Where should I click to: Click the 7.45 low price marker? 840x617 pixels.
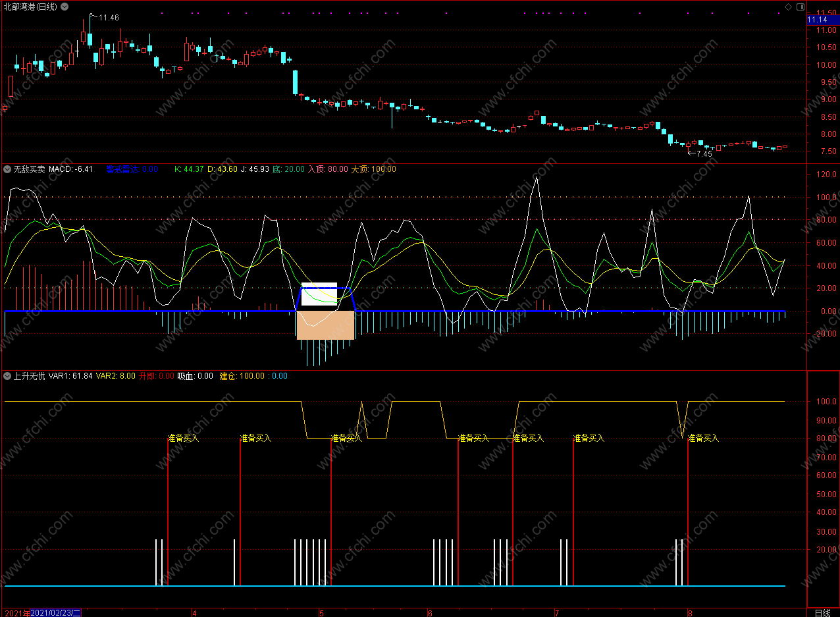(704, 153)
